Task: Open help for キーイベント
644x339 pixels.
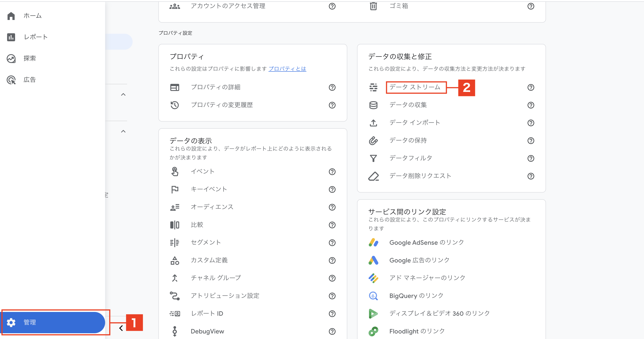Action: coord(332,189)
